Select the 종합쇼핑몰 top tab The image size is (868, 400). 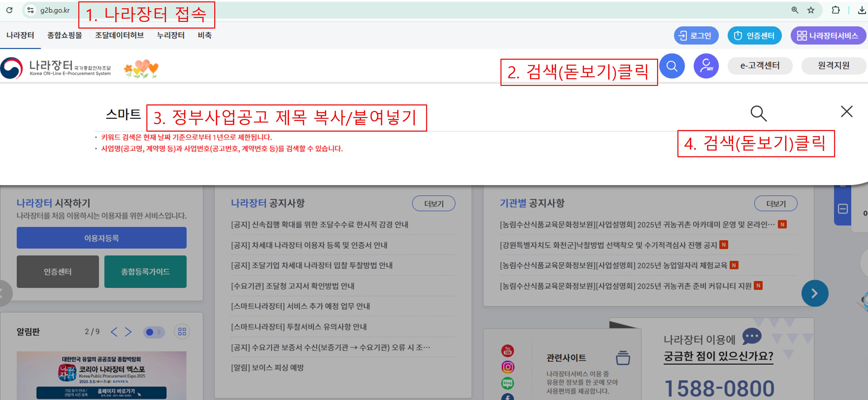65,35
